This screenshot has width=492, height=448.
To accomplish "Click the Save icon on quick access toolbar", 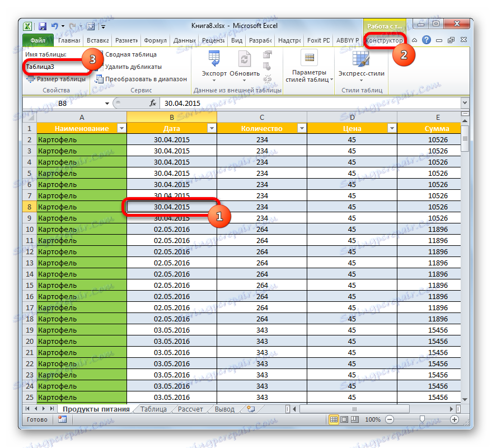I will click(x=42, y=26).
